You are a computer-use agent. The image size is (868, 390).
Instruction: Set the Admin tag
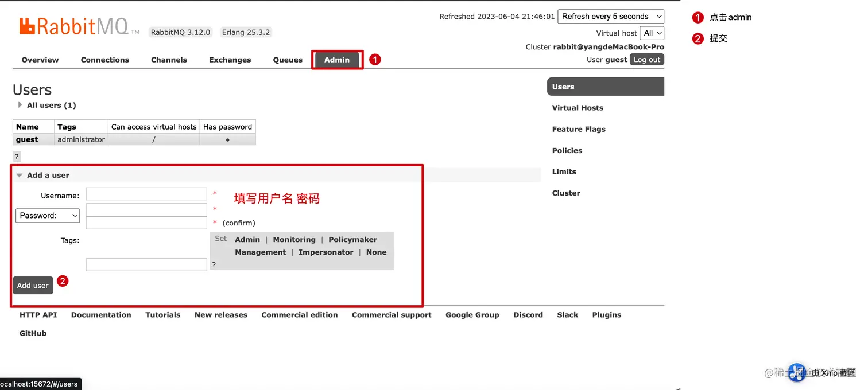point(247,240)
